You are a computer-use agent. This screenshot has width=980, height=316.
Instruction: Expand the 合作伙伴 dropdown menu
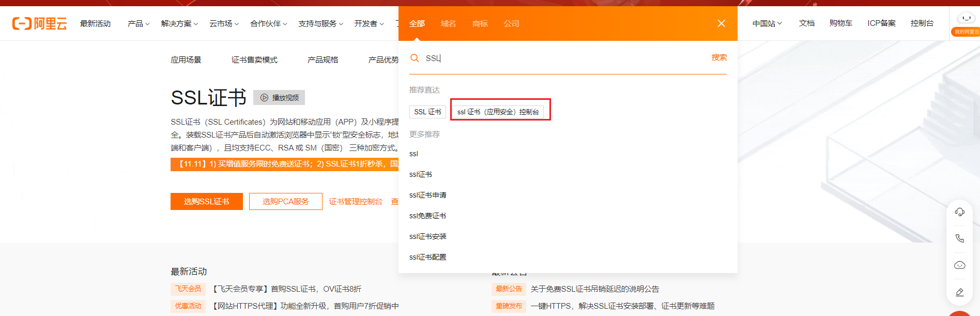tap(268, 24)
